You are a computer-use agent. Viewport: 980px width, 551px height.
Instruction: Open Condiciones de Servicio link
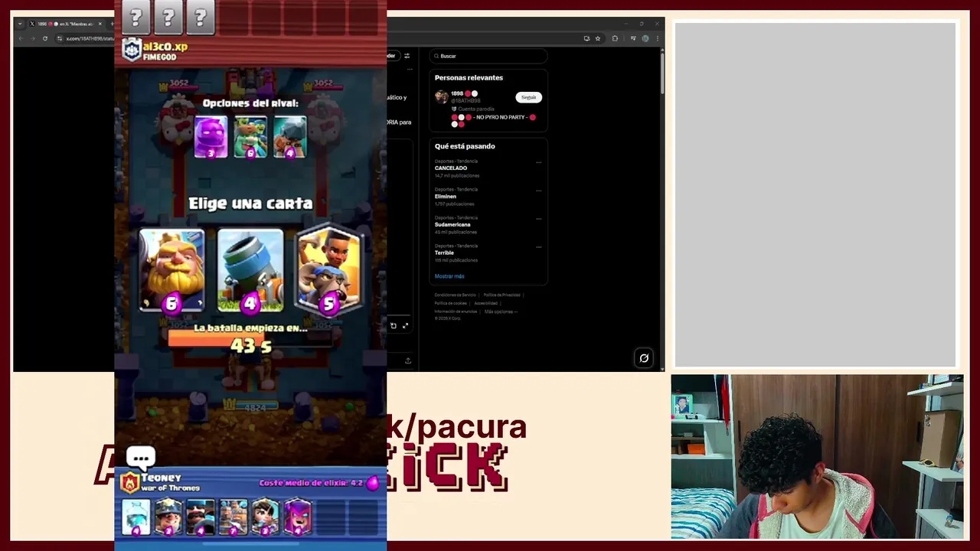click(x=456, y=295)
